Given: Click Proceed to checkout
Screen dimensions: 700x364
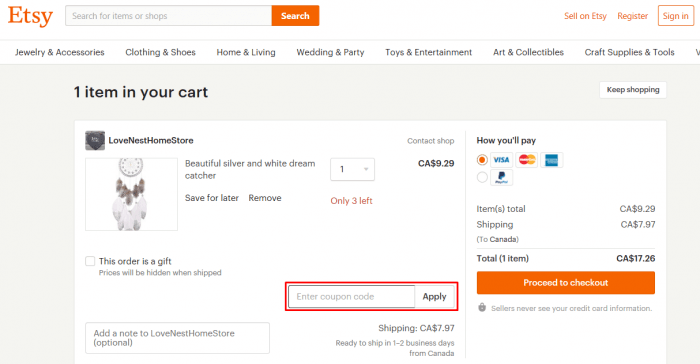Looking at the screenshot, I should pos(566,283).
